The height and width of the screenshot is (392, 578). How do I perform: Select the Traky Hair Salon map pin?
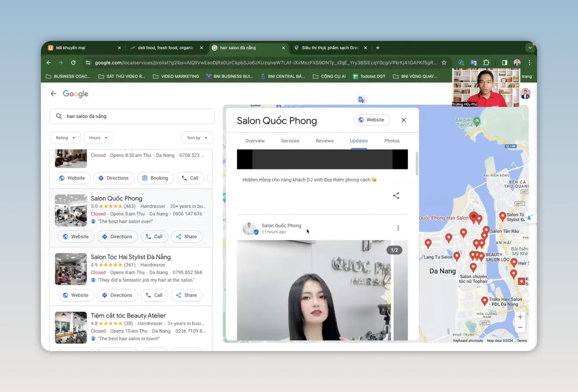point(485,301)
